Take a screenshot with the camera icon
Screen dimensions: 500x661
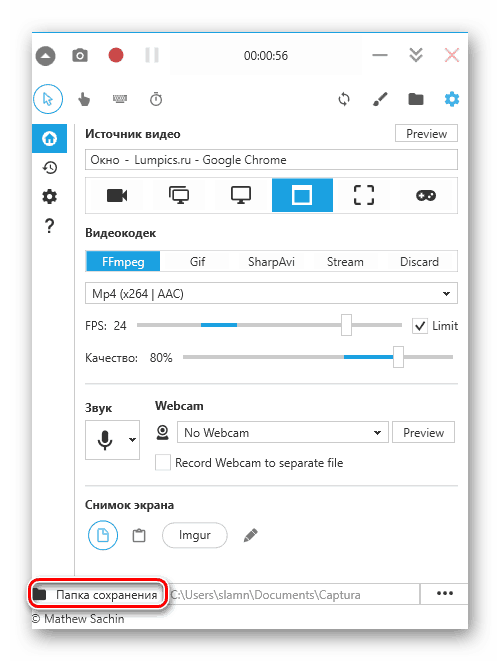[x=80, y=55]
